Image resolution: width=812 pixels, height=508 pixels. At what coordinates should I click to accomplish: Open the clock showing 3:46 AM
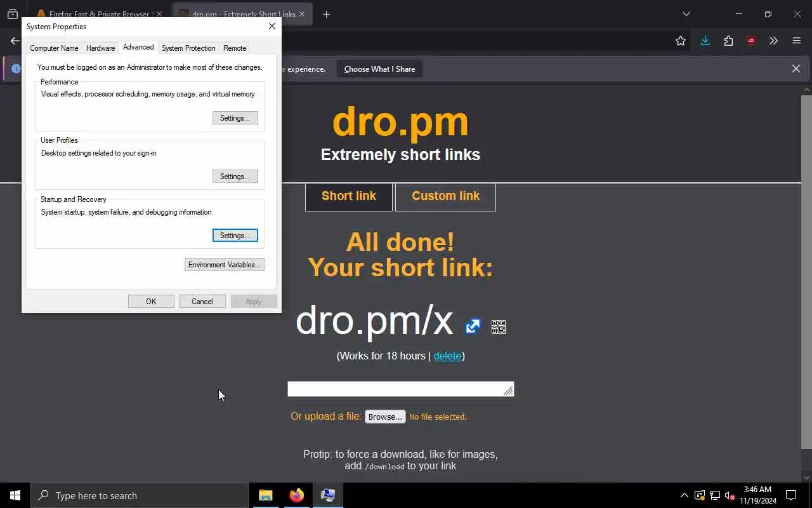click(757, 495)
